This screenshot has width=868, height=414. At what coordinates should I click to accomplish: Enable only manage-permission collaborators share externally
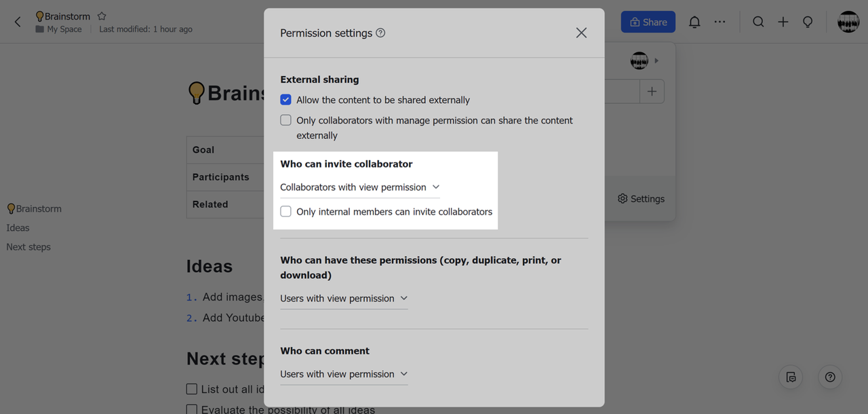[286, 120]
